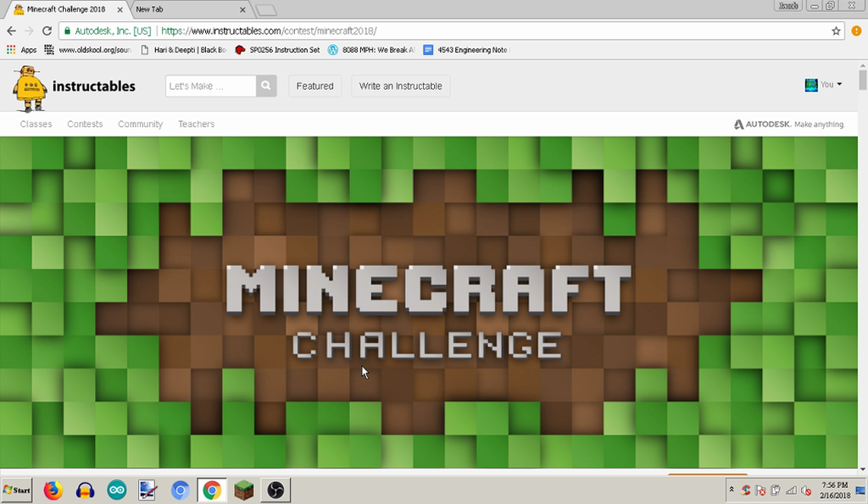Click the Featured button
Viewport: 868px width, 504px height.
tap(314, 86)
